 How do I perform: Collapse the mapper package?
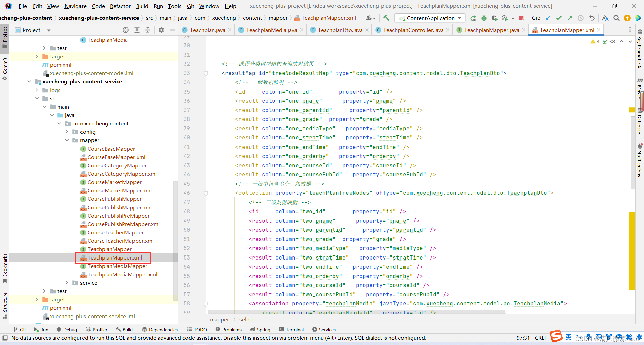[x=67, y=140]
